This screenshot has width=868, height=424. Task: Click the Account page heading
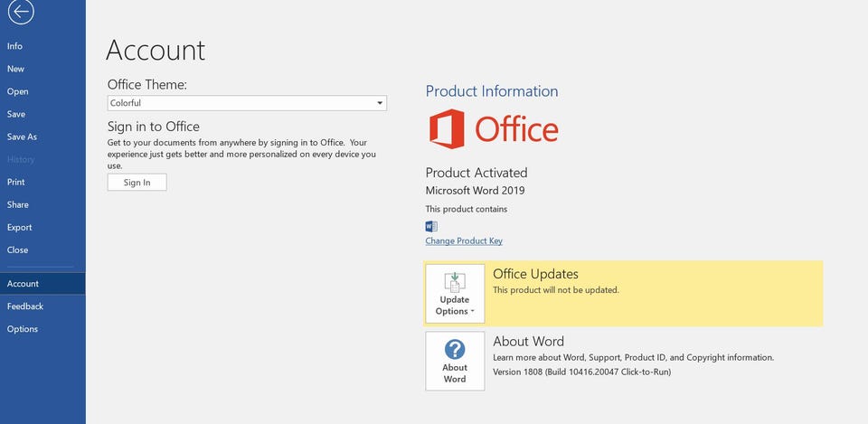[156, 50]
